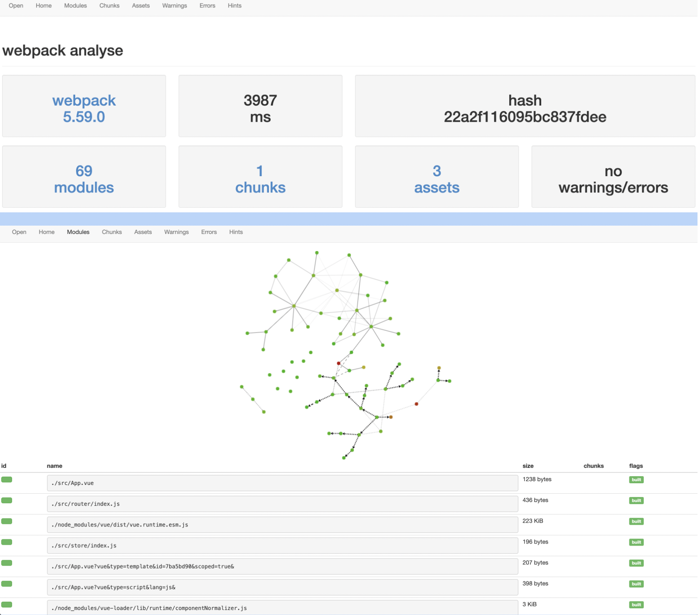The width and height of the screenshot is (700, 615).
Task: Click active Modules tab above the graph
Action: [x=78, y=232]
